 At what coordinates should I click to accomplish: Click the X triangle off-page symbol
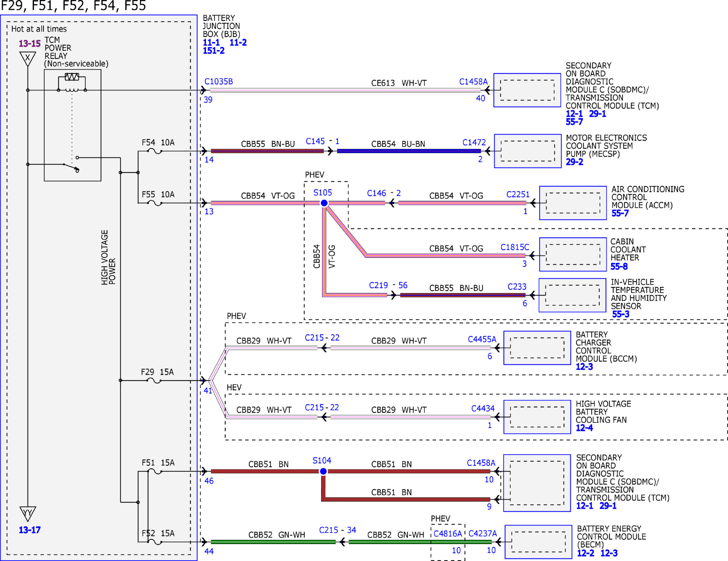point(28,59)
